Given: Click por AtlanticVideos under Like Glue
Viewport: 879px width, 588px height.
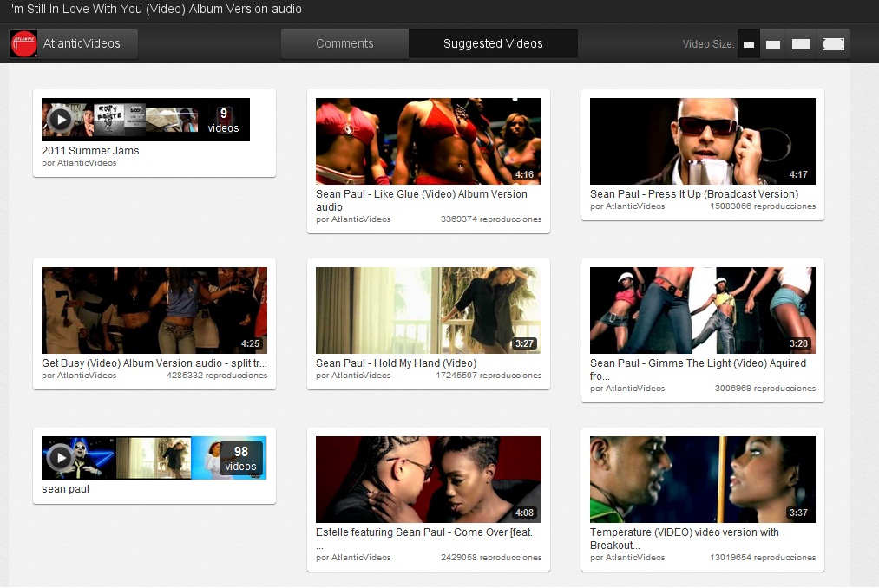Looking at the screenshot, I should (353, 219).
